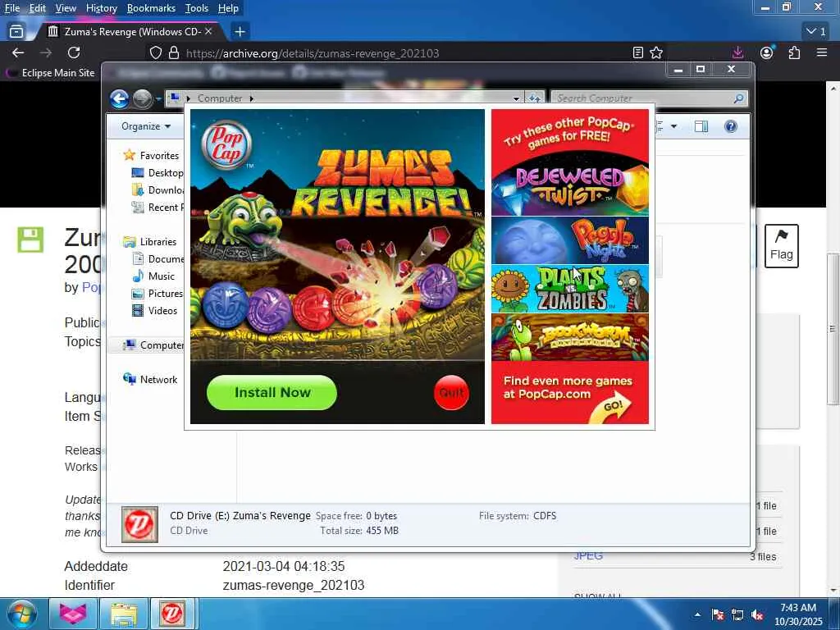Image resolution: width=840 pixels, height=630 pixels.
Task: Click Firefox back arrow button
Action: pos(18,52)
